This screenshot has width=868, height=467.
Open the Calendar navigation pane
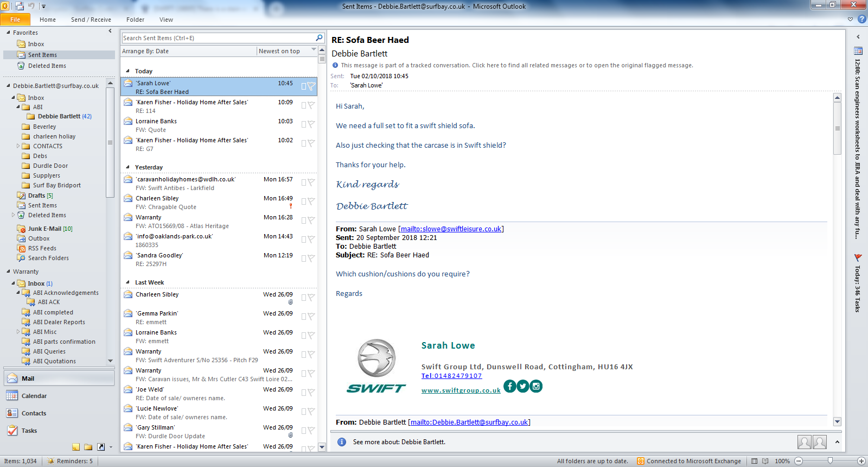[34, 396]
